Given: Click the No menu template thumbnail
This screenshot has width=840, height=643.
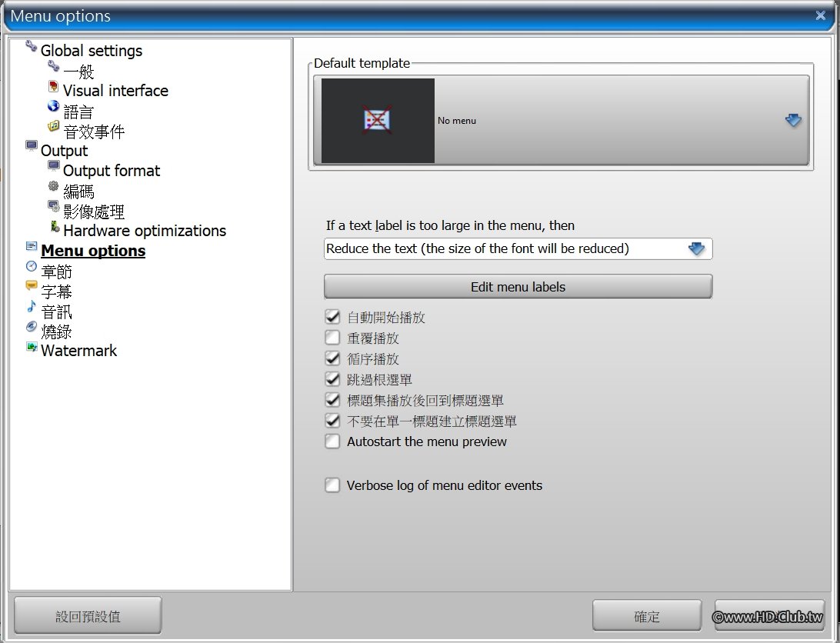Looking at the screenshot, I should pyautogui.click(x=378, y=121).
